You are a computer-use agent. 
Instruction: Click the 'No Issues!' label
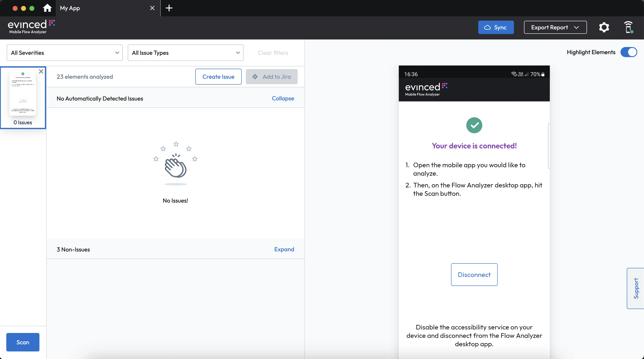point(175,201)
